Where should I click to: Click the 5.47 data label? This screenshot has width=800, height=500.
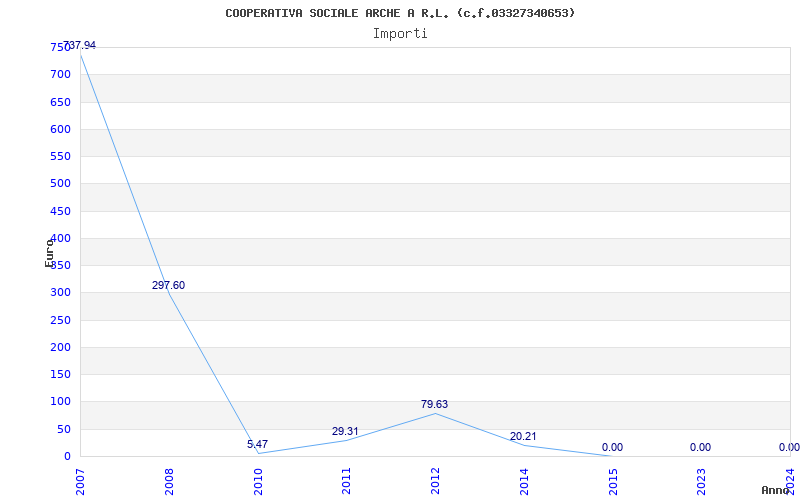click(258, 444)
